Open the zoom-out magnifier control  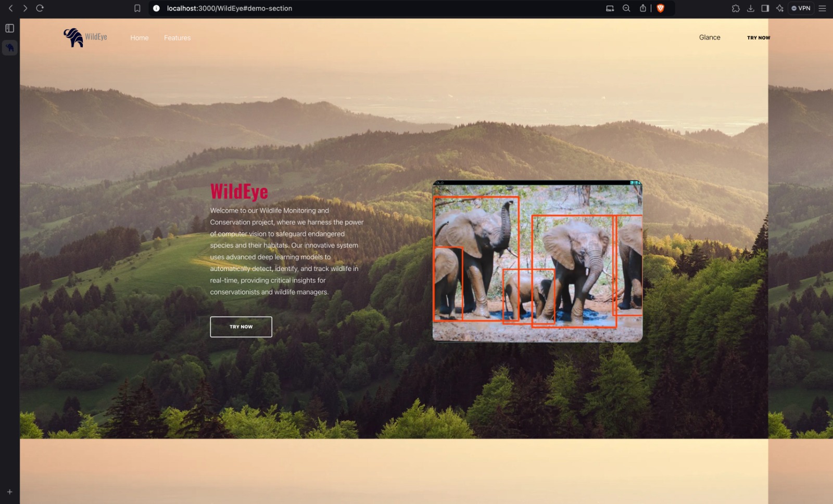(x=626, y=8)
